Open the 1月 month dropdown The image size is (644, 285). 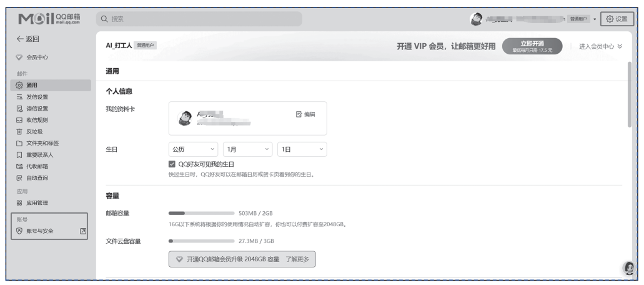tap(247, 149)
